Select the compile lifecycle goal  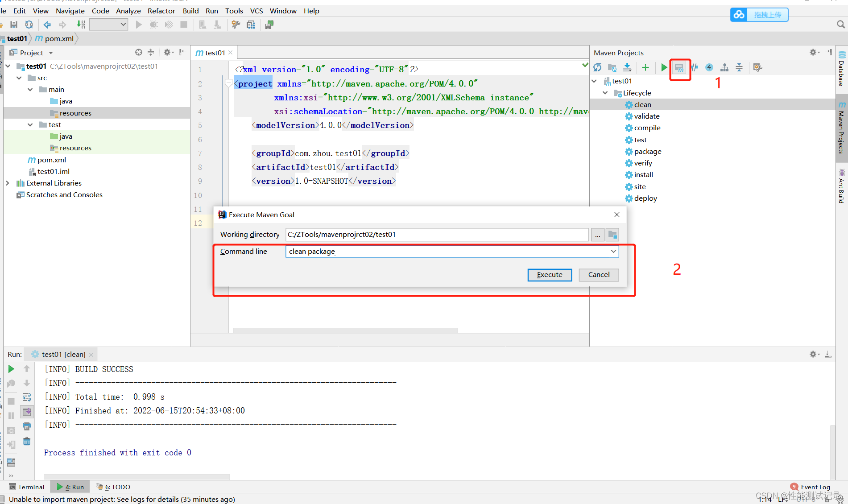coord(647,128)
